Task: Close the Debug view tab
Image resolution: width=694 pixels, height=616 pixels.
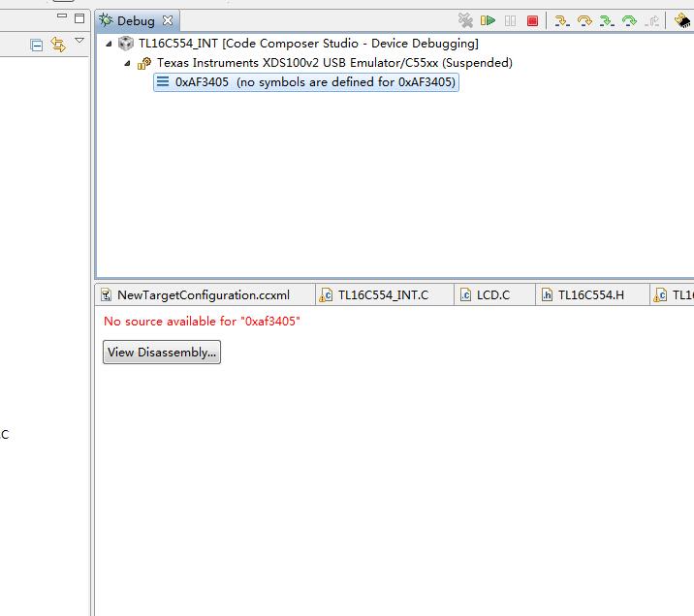Action: click(x=168, y=20)
